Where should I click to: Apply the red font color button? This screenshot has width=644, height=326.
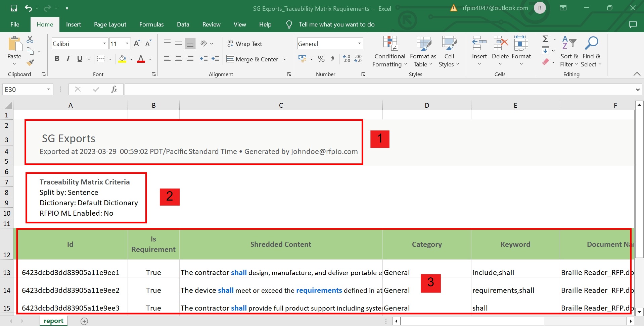141,59
